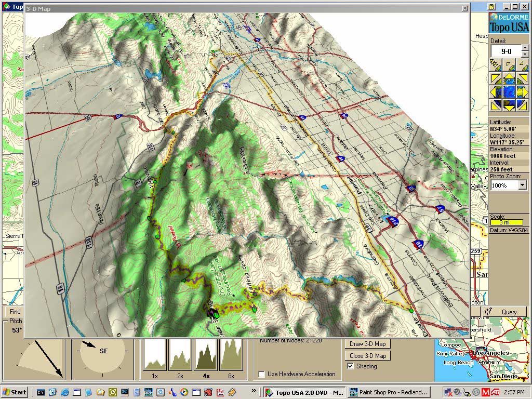Choose the 8x vertical exaggeration option
The height and width of the screenshot is (399, 532).
tap(231, 355)
